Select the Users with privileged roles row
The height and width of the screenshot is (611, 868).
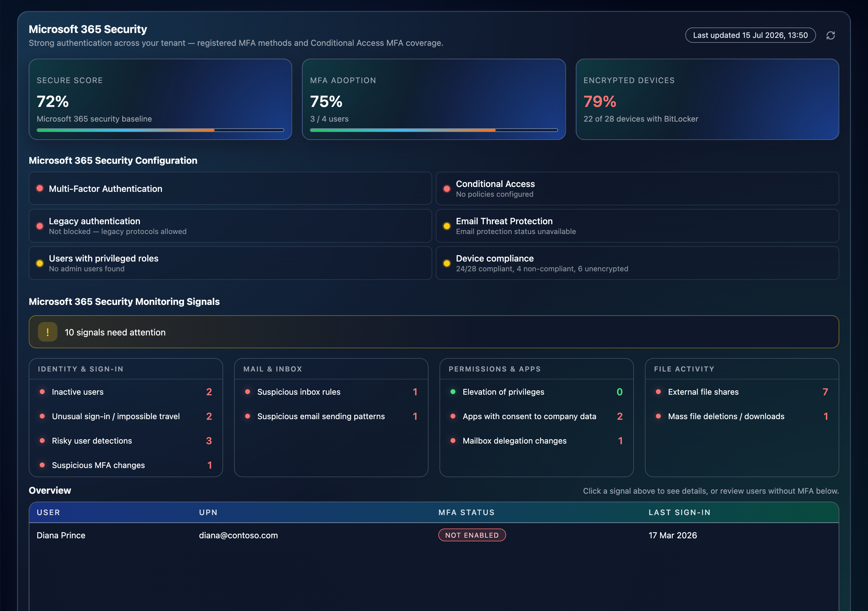click(x=230, y=263)
